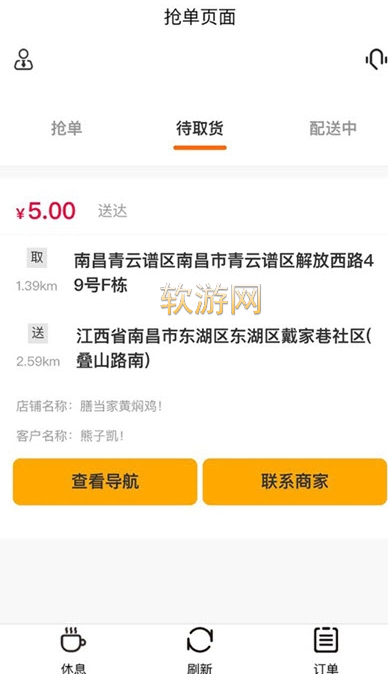Screen dimensions: 388x674
Task: Tap the customer name 熊子凯
Action: click(102, 436)
